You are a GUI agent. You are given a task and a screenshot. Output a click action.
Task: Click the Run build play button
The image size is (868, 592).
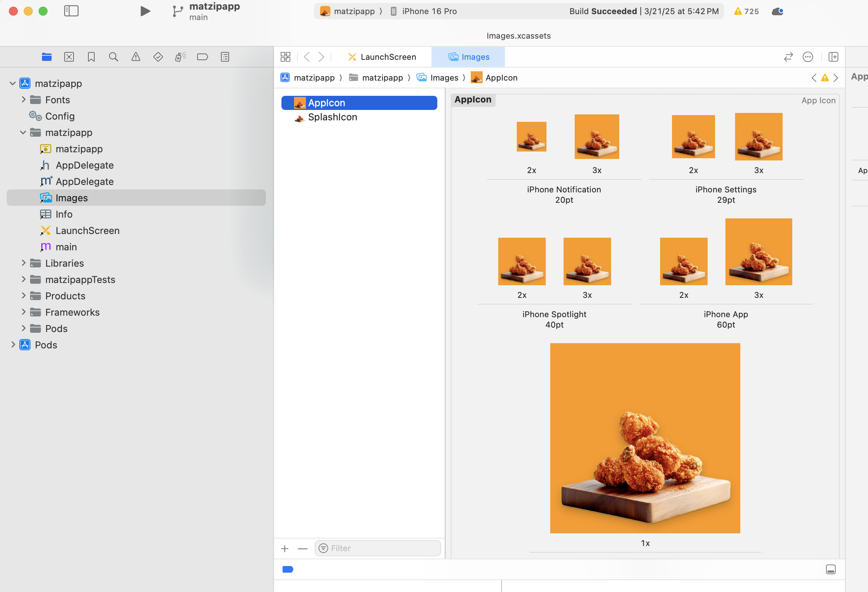click(145, 11)
